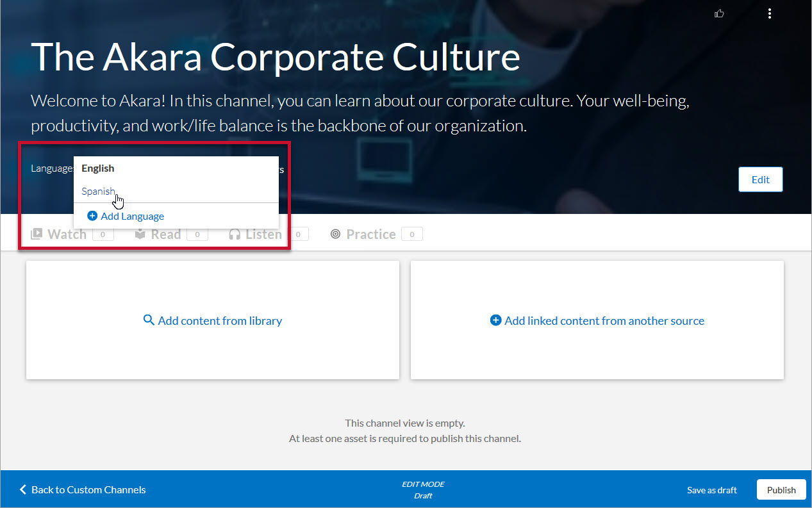Select English in the language dropdown
Image resolution: width=812 pixels, height=508 pixels.
pos(98,168)
